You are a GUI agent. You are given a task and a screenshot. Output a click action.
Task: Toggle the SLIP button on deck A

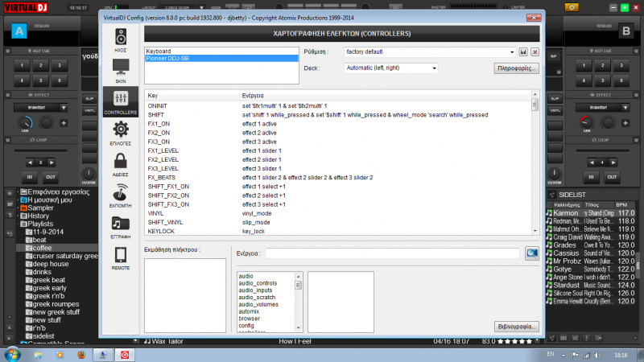click(x=89, y=98)
